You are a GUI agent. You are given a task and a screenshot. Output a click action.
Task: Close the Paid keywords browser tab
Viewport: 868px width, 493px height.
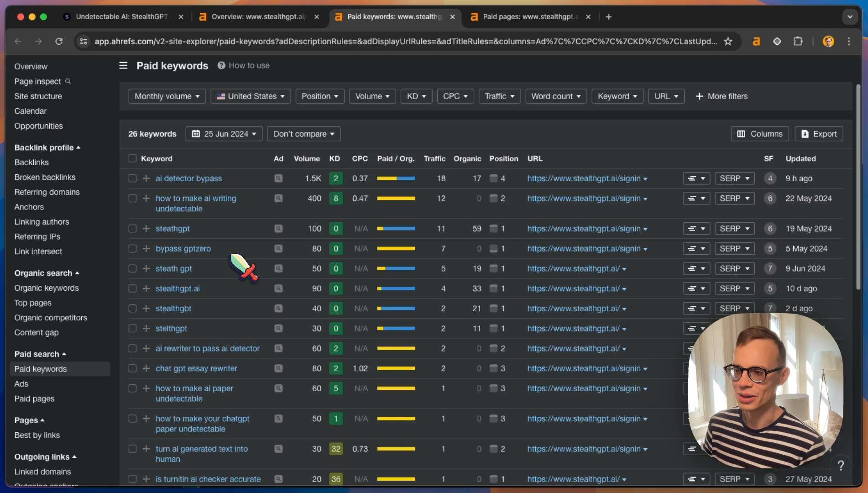pyautogui.click(x=452, y=17)
